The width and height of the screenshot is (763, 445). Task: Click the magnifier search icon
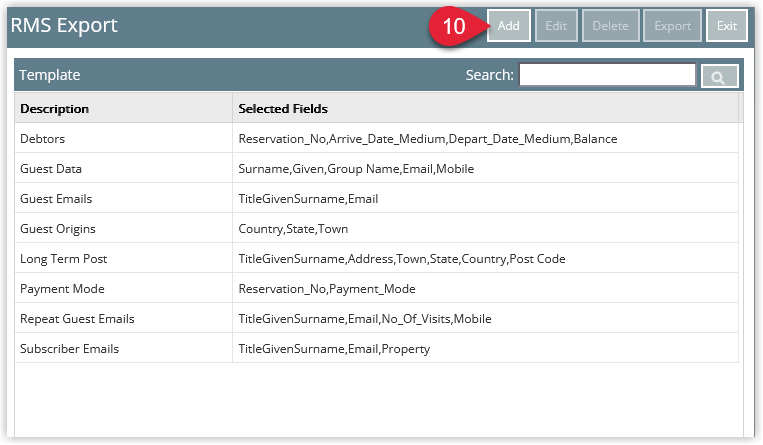(x=719, y=76)
